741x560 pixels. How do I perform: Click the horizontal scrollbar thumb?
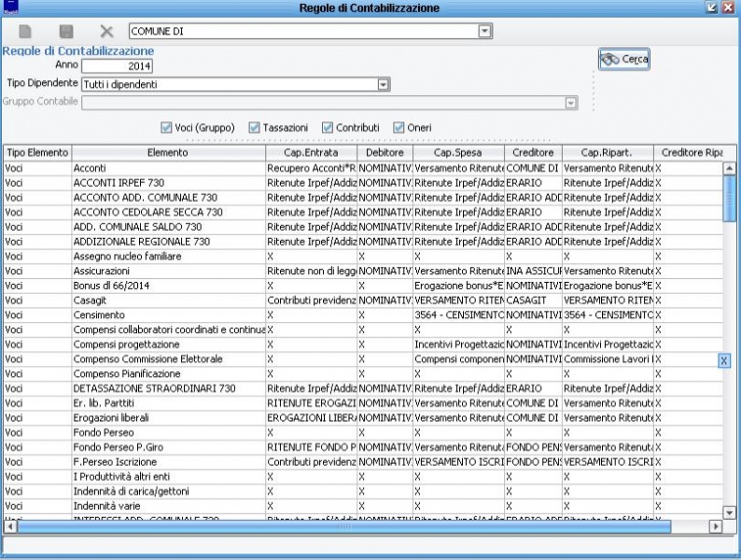(345, 526)
